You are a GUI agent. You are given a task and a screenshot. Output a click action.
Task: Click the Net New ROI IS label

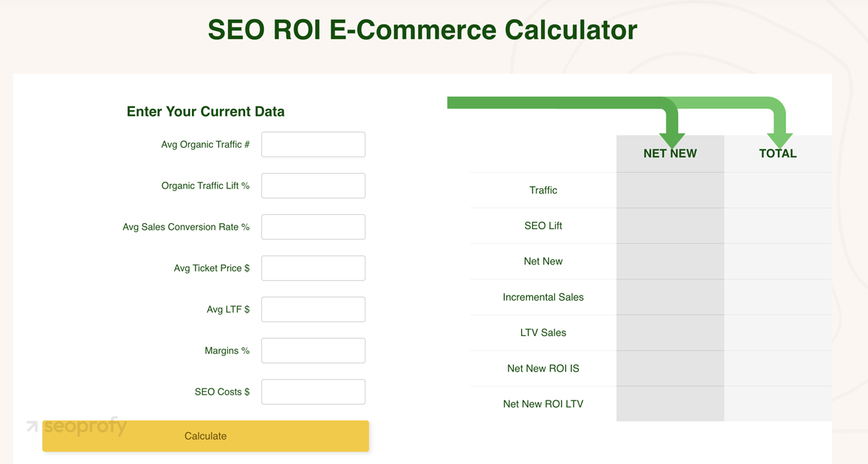tap(543, 368)
